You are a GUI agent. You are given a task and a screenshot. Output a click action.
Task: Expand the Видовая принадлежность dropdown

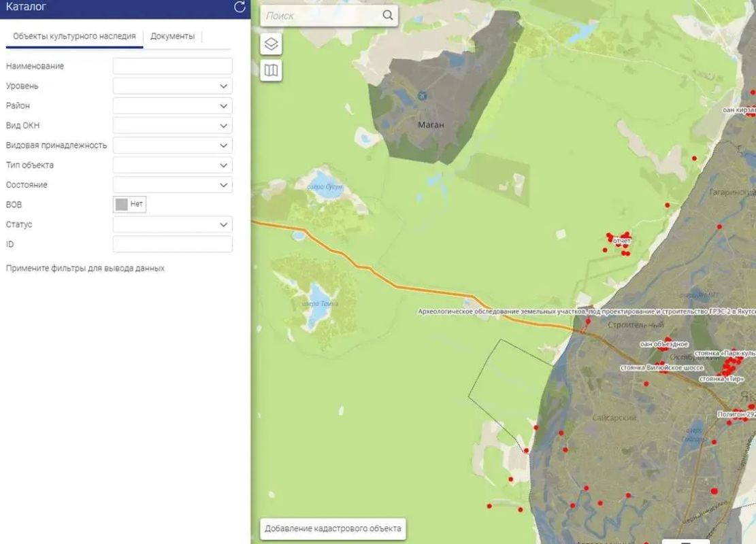[x=173, y=146]
